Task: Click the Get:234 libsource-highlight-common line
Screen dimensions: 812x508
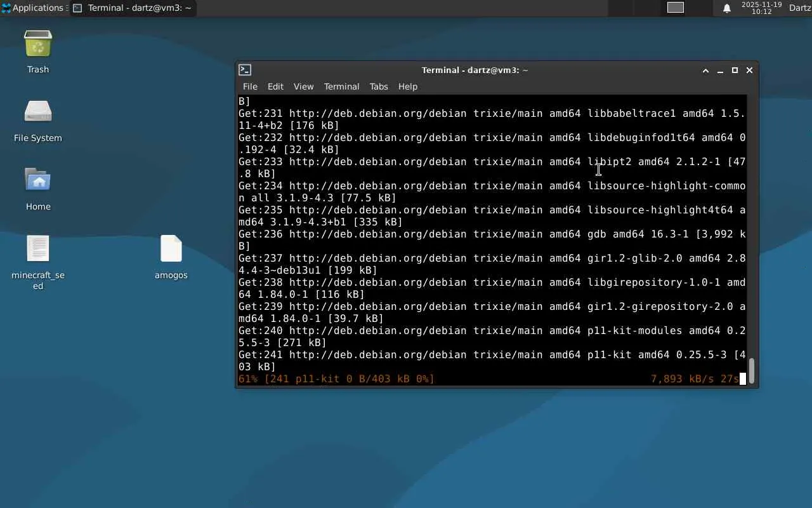Action: 492,192
